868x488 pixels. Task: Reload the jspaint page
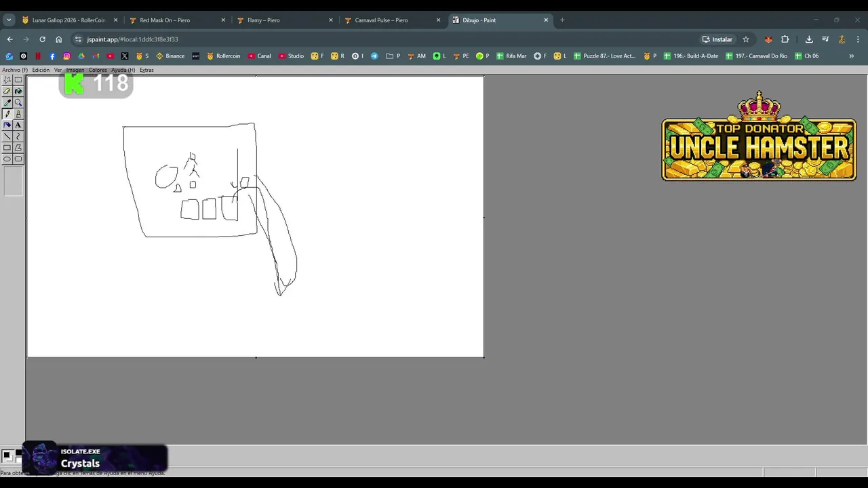pyautogui.click(x=42, y=39)
